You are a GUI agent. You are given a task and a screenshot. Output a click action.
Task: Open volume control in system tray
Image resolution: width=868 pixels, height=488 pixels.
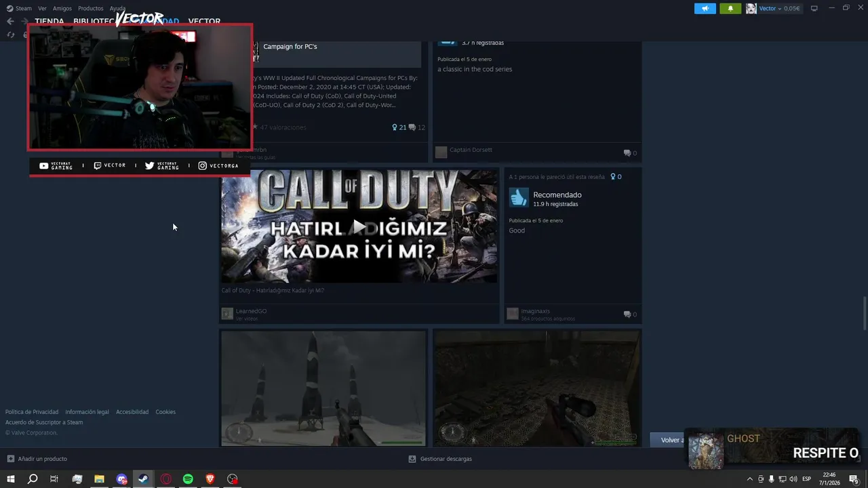tap(793, 479)
